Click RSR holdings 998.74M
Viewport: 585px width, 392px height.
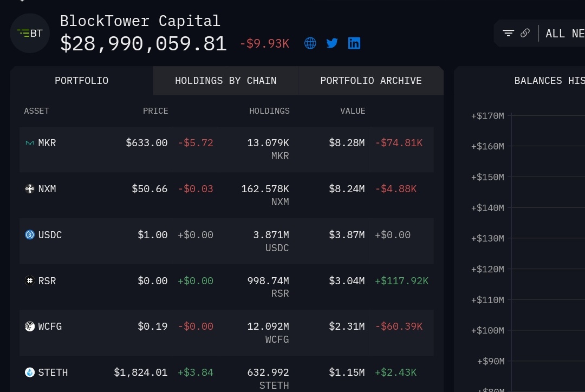pyautogui.click(x=268, y=280)
